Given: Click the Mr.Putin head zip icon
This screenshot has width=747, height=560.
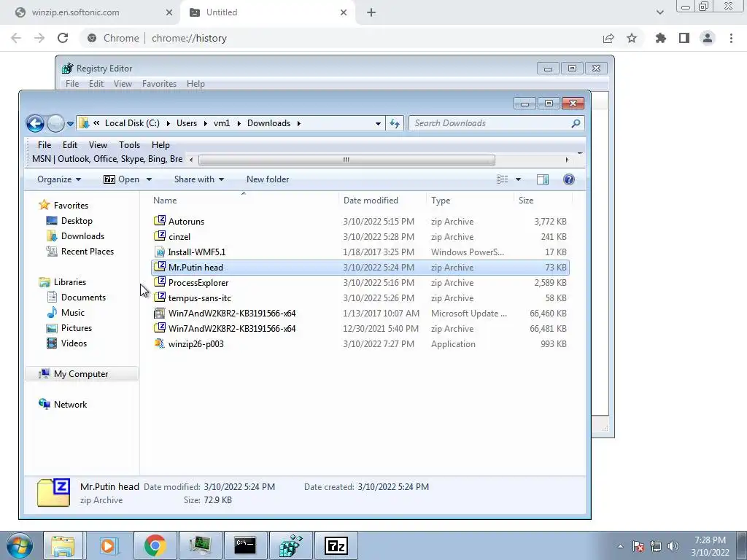Looking at the screenshot, I should [x=160, y=267].
